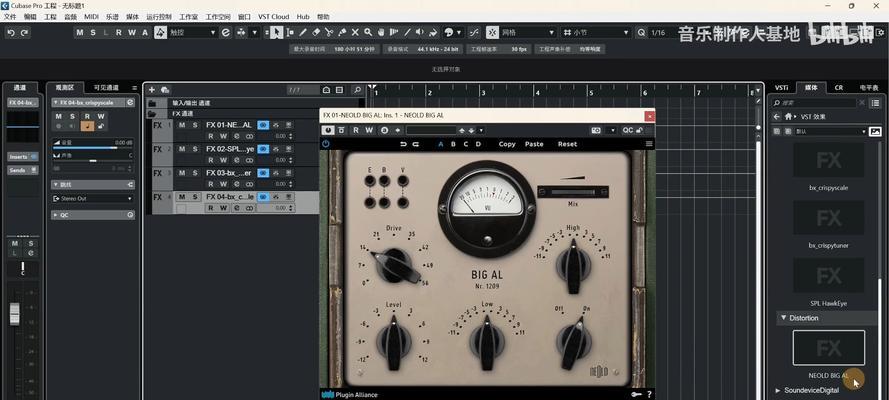The width and height of the screenshot is (889, 400).
Task: Toggle the Snap button in toolbar
Action: pos(492,32)
